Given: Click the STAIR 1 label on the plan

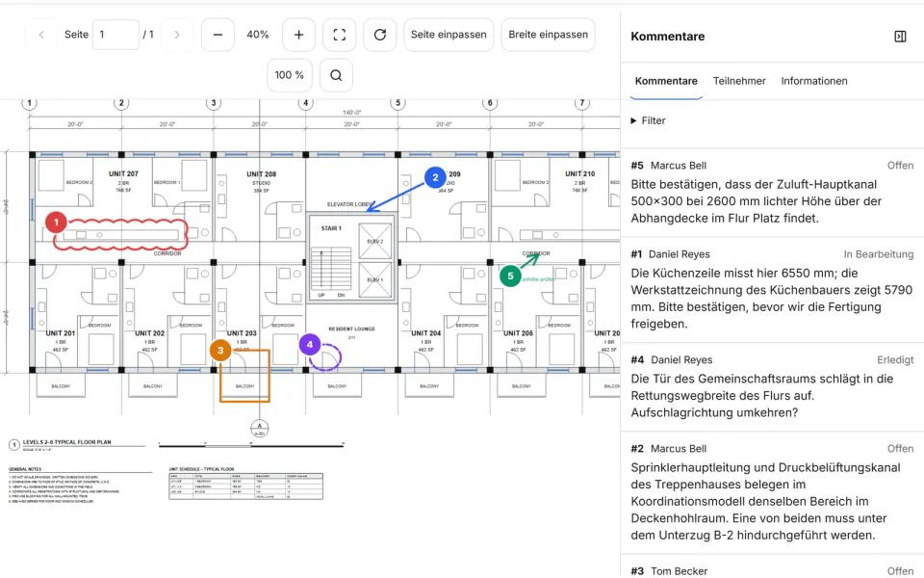Looking at the screenshot, I should (x=331, y=228).
